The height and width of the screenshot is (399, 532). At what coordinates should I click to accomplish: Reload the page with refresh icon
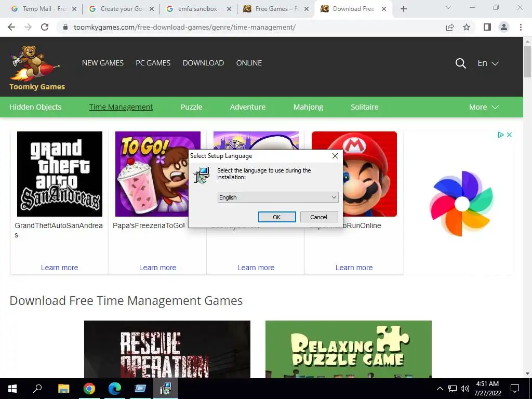click(x=45, y=27)
